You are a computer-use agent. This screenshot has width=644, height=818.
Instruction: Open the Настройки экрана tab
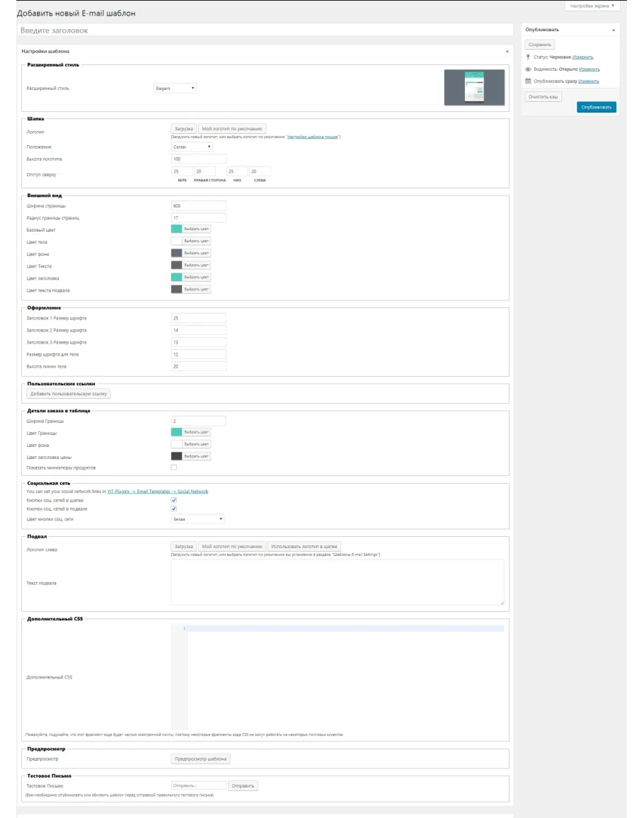click(592, 6)
